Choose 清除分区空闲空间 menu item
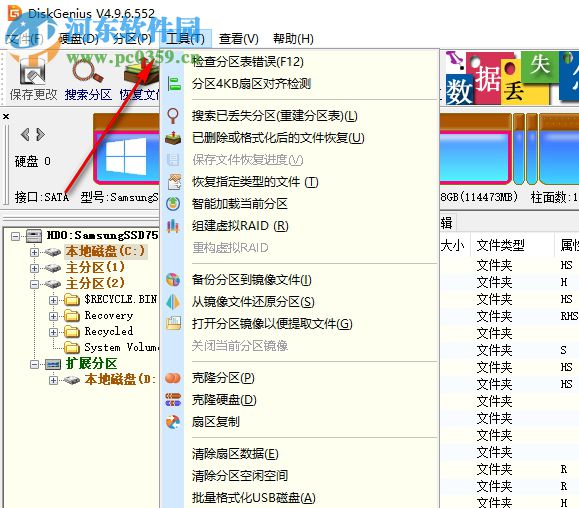Viewport: 579px width, 508px height. coord(300,476)
